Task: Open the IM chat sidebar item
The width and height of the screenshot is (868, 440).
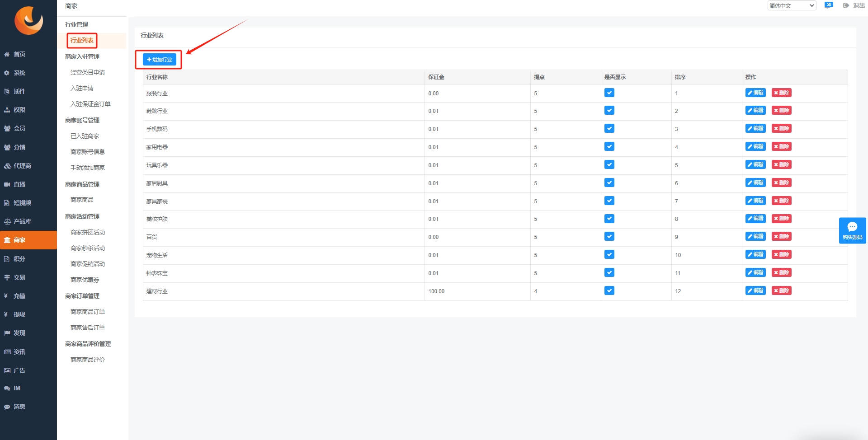Action: click(x=28, y=388)
